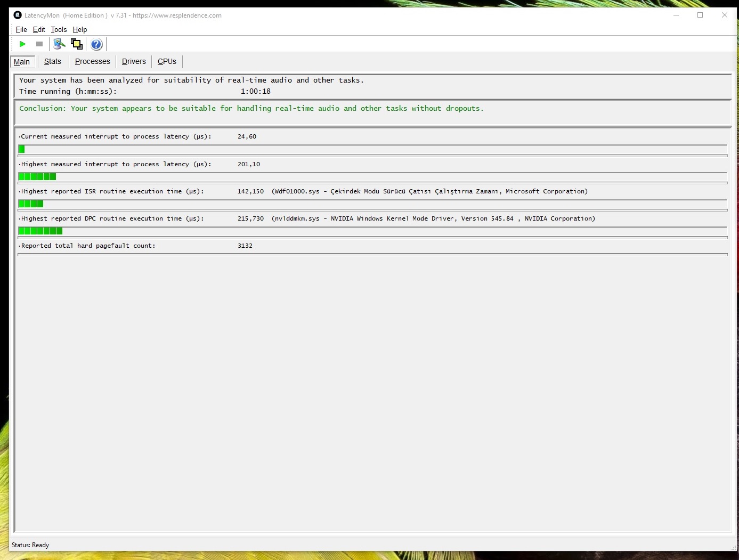Open the system analysis tool icon
This screenshot has width=739, height=560.
pyautogui.click(x=60, y=44)
